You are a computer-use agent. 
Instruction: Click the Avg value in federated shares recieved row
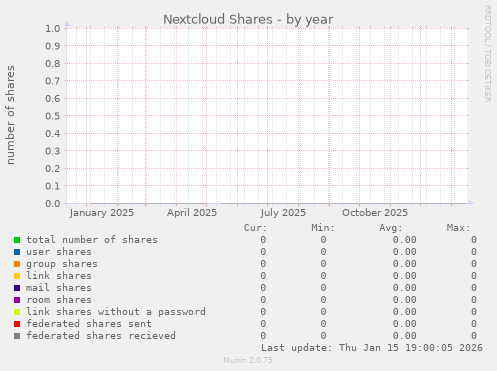click(404, 336)
